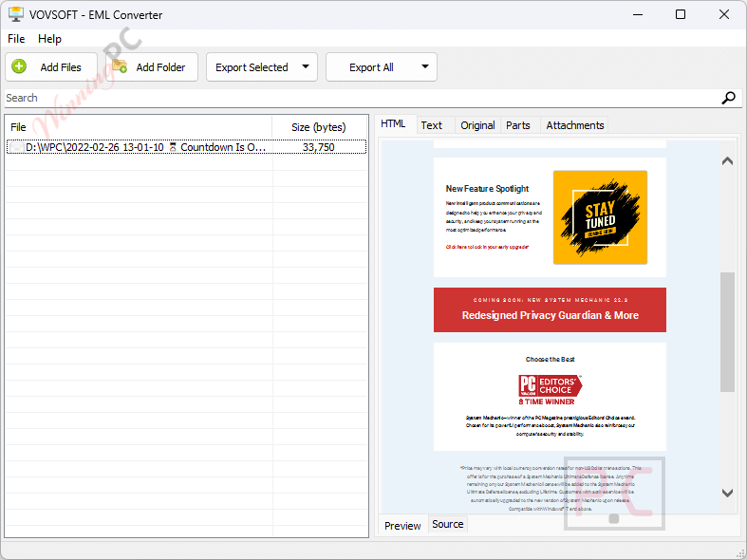Switch to the Text tab
The height and width of the screenshot is (560, 747).
tap(431, 125)
